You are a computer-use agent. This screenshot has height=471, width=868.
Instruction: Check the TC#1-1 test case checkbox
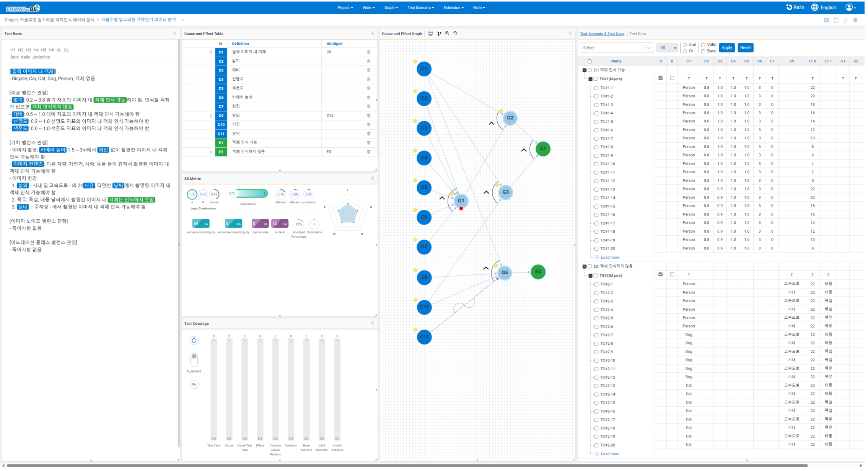(596, 88)
